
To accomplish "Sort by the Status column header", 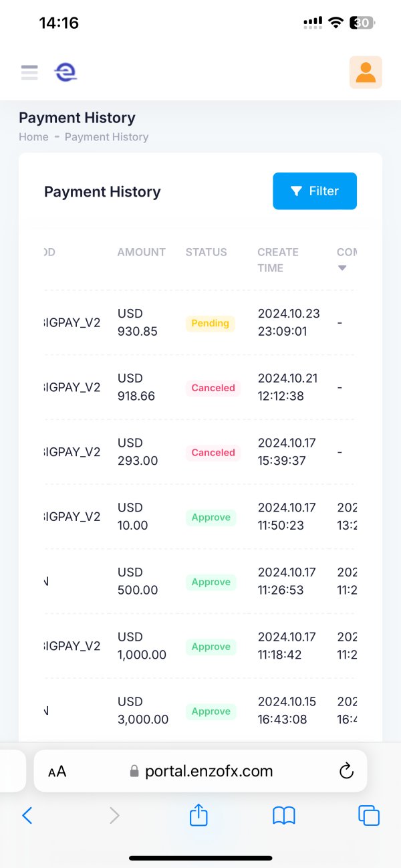I will click(206, 252).
